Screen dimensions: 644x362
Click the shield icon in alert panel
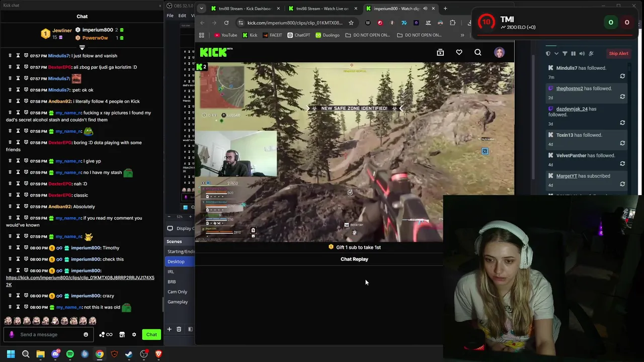(x=548, y=53)
